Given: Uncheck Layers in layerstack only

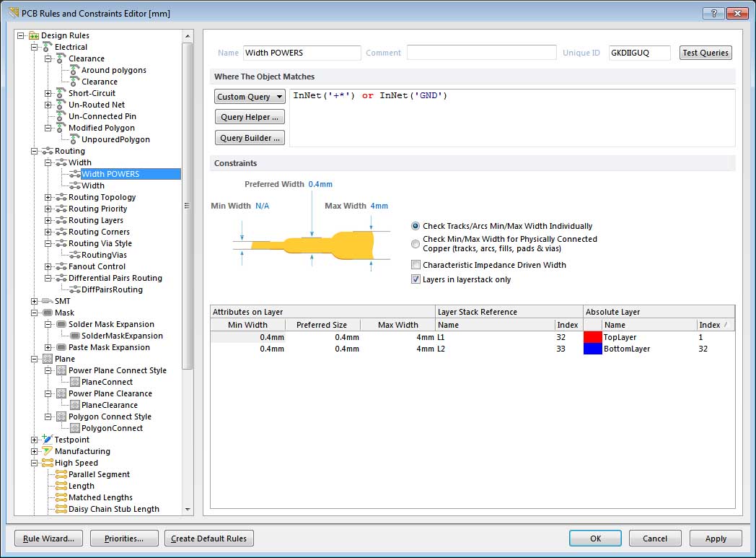Looking at the screenshot, I should (x=416, y=279).
